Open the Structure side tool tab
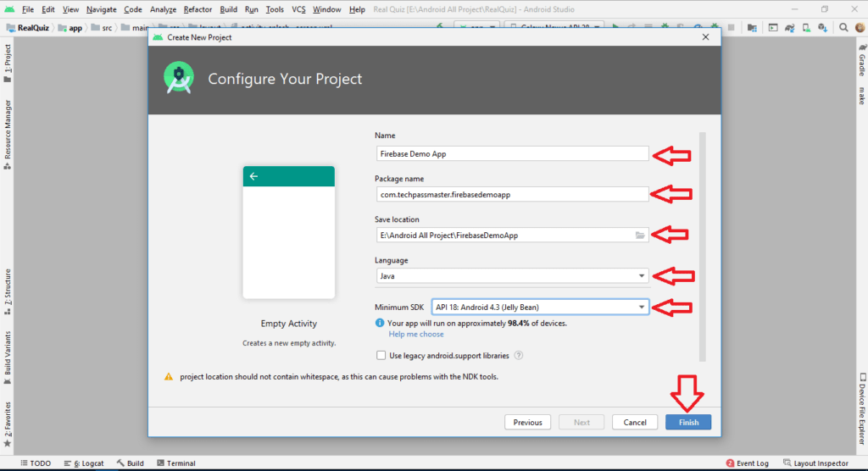Screen dimensions: 868x471 pos(7,291)
